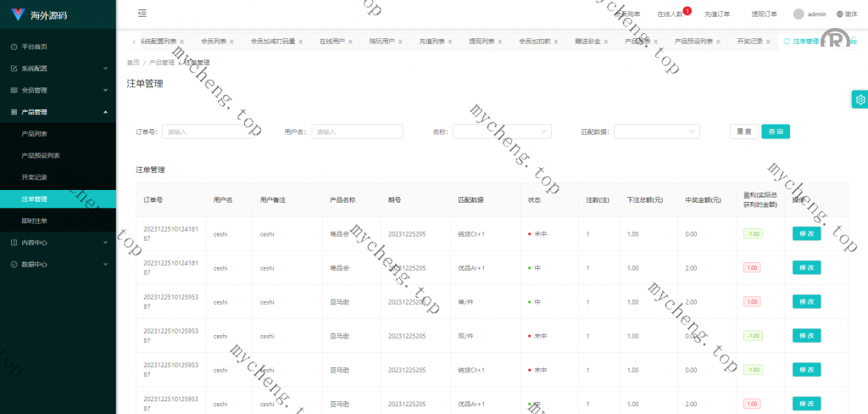Click the 订单号 input field
Image resolution: width=868 pixels, height=414 pixels.
coord(208,131)
